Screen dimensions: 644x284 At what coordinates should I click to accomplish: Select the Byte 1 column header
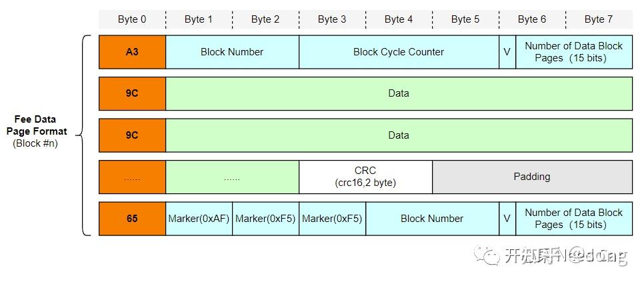pos(199,19)
